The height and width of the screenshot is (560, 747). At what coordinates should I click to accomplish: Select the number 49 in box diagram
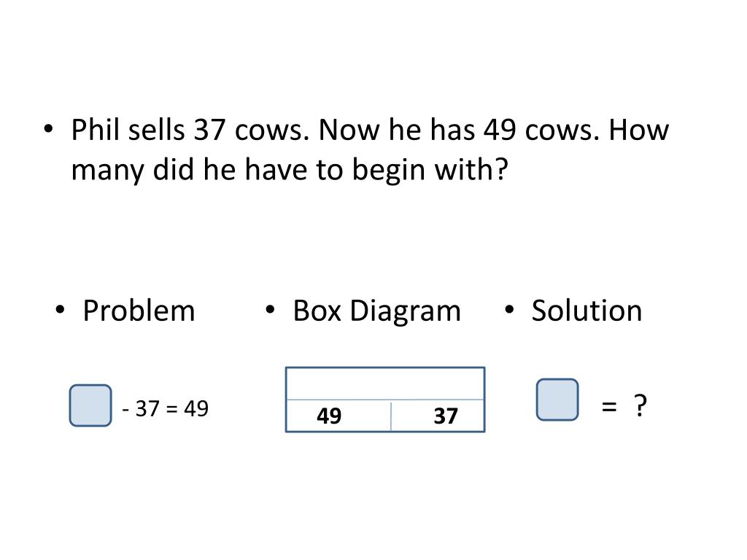[x=329, y=416]
